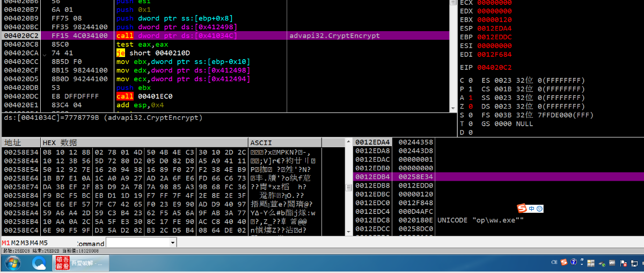Select stack value 000D4AFC
The width and height of the screenshot is (644, 273).
pos(415,211)
